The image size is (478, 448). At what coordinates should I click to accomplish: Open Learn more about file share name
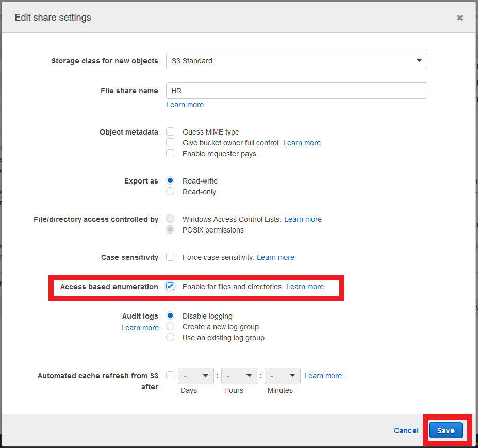[x=185, y=105]
